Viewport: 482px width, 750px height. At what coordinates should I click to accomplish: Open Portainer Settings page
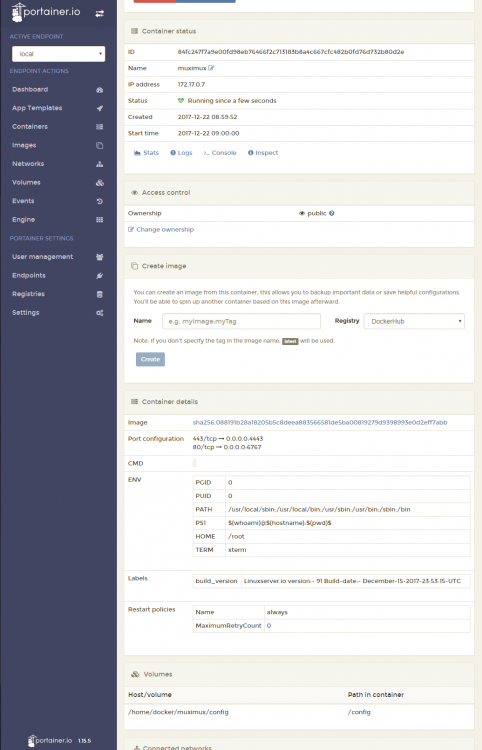[x=26, y=313]
